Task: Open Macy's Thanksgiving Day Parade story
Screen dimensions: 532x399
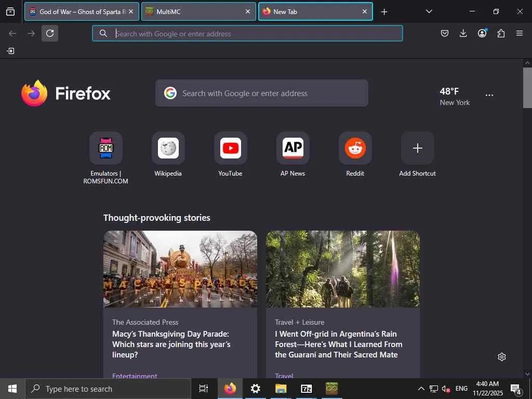Action: pos(171,344)
